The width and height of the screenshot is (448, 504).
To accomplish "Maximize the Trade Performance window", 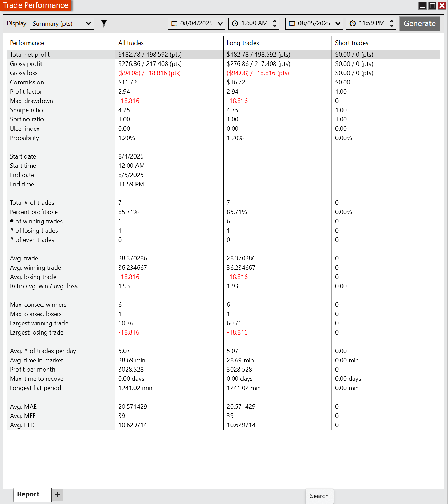I will pos(433,5).
